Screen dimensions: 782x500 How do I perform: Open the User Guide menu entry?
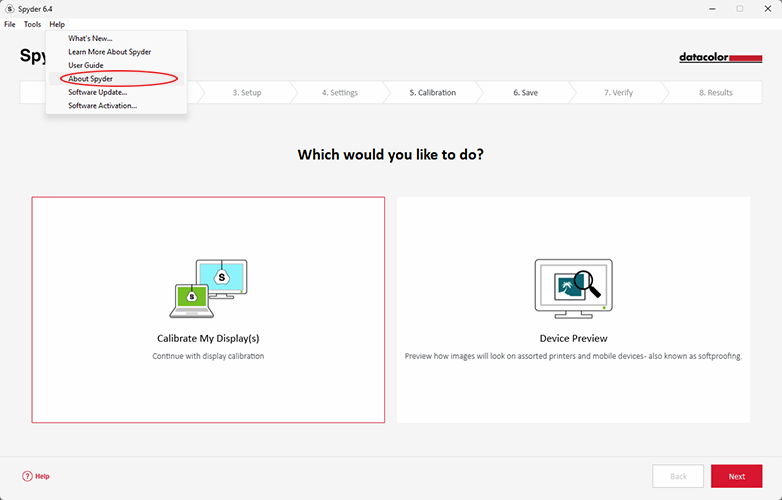click(86, 65)
